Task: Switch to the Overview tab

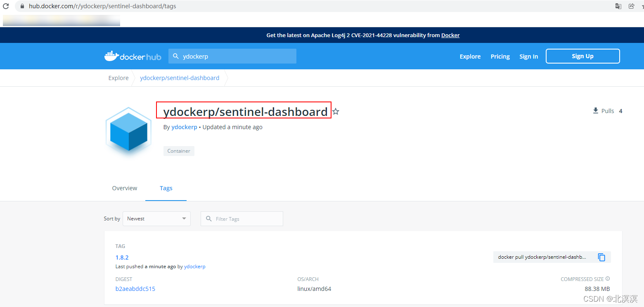Action: coord(125,188)
